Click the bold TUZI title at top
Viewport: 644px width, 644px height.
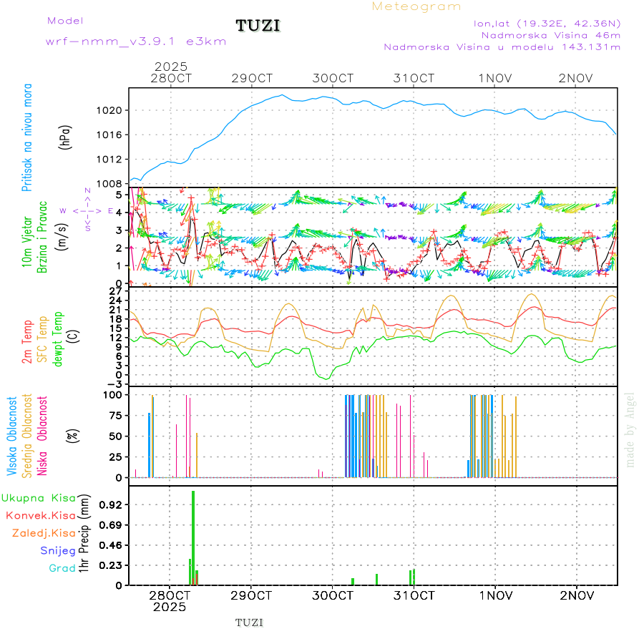[x=258, y=26]
